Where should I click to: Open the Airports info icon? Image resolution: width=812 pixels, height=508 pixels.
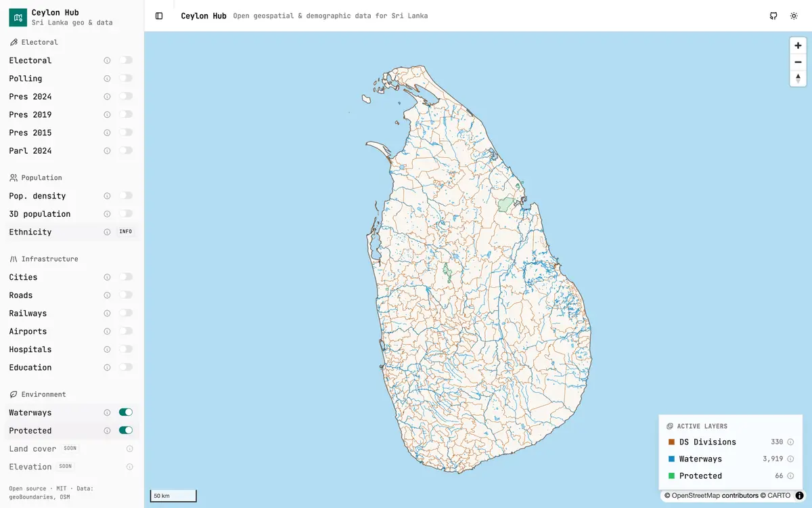pyautogui.click(x=107, y=331)
